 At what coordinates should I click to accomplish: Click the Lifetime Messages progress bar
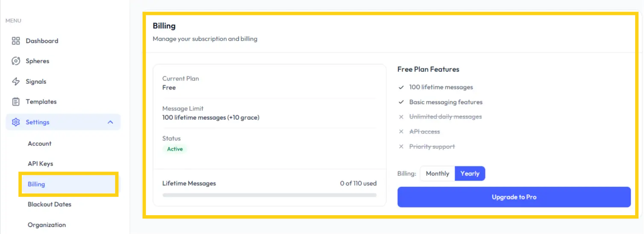269,195
